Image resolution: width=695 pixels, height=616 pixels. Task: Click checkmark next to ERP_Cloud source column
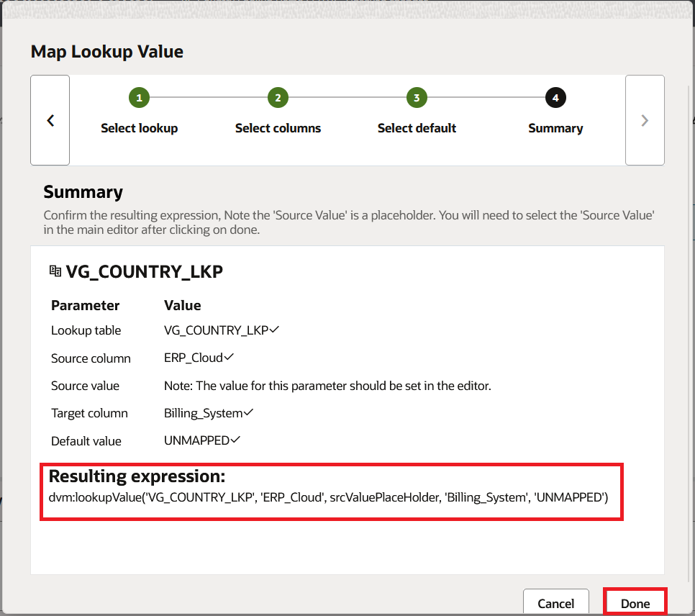pos(230,357)
